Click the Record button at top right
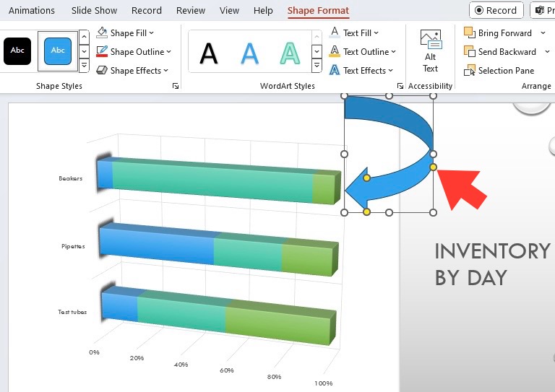Viewport: 555px width, 392px height. 496,10
